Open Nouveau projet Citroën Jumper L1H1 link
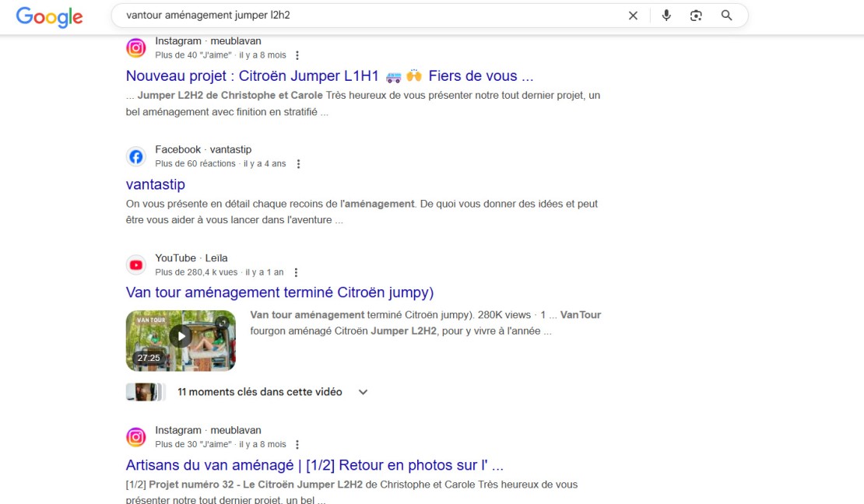This screenshot has height=504, width=864. coord(329,76)
